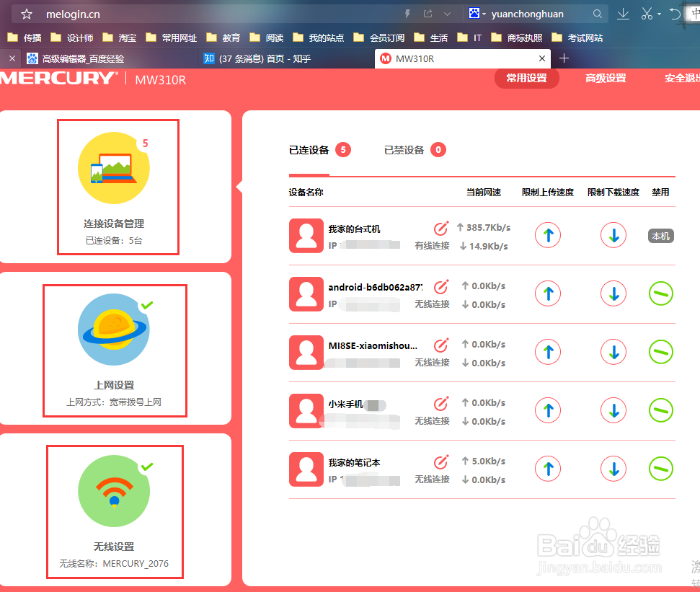Open the scissors screenshot tool
700x592 pixels.
point(647,14)
